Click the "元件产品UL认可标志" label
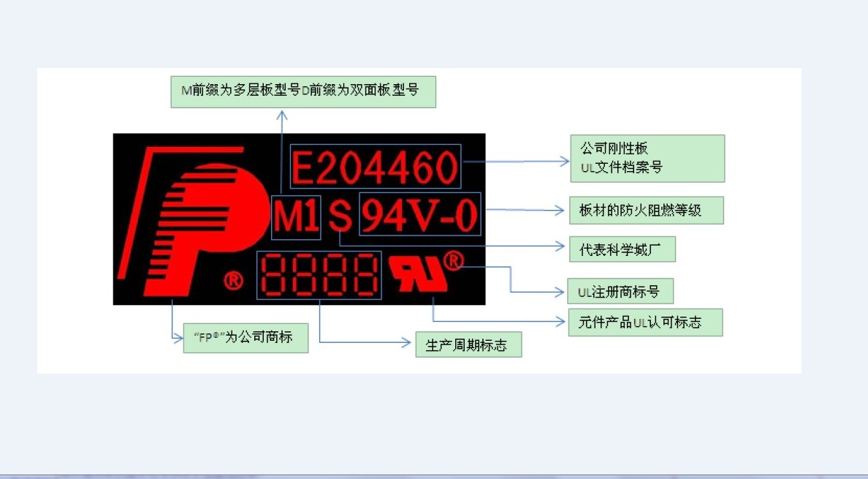 click(645, 323)
